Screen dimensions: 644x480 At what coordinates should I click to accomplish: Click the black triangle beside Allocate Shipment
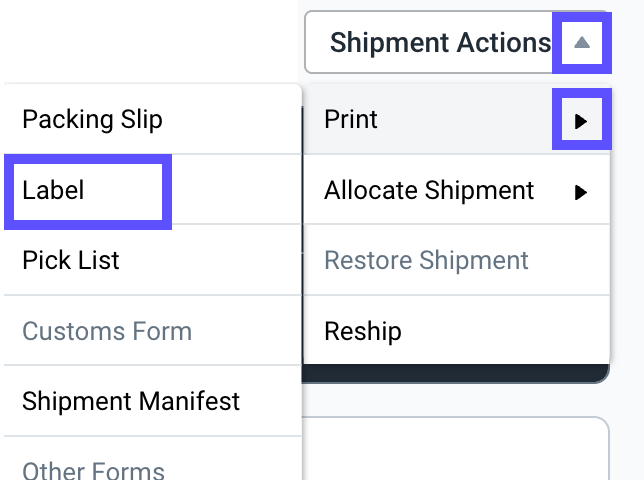click(581, 192)
